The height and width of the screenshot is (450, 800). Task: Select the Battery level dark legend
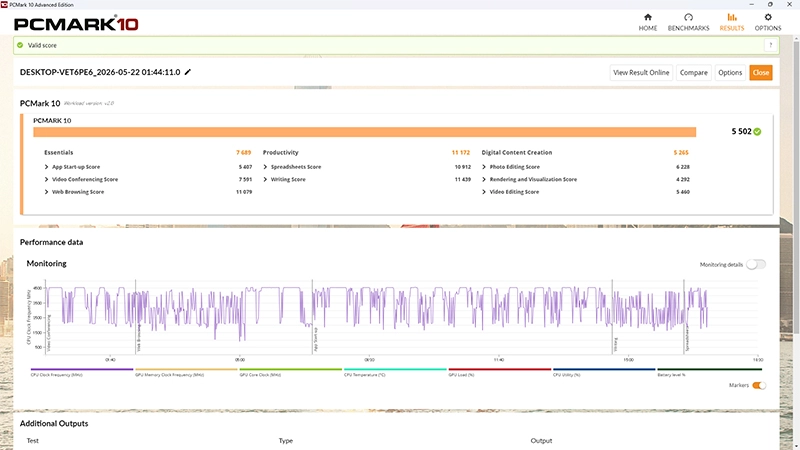(x=709, y=372)
